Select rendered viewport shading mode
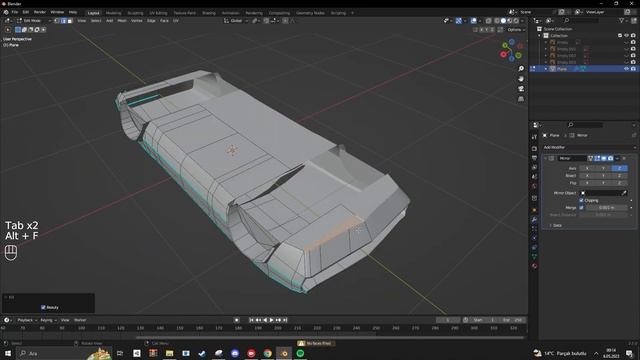 pyautogui.click(x=516, y=20)
